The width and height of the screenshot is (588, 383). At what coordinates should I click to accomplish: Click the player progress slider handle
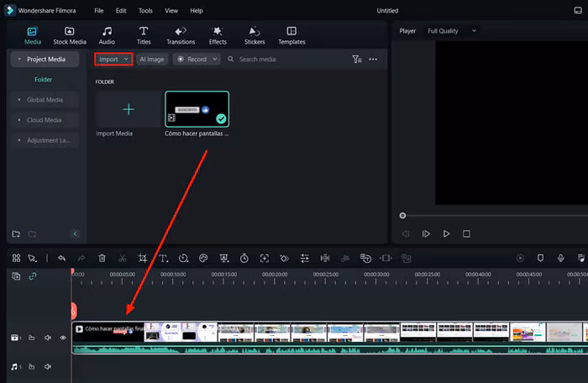point(402,216)
